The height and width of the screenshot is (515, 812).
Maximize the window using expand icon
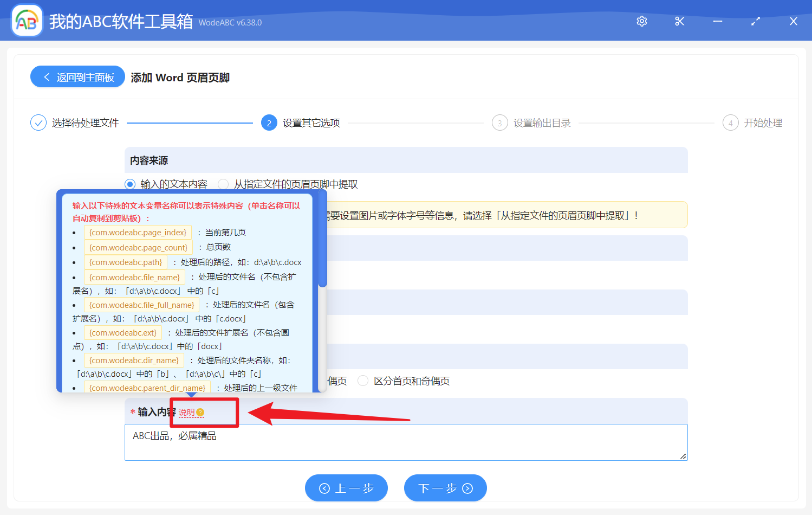click(755, 21)
